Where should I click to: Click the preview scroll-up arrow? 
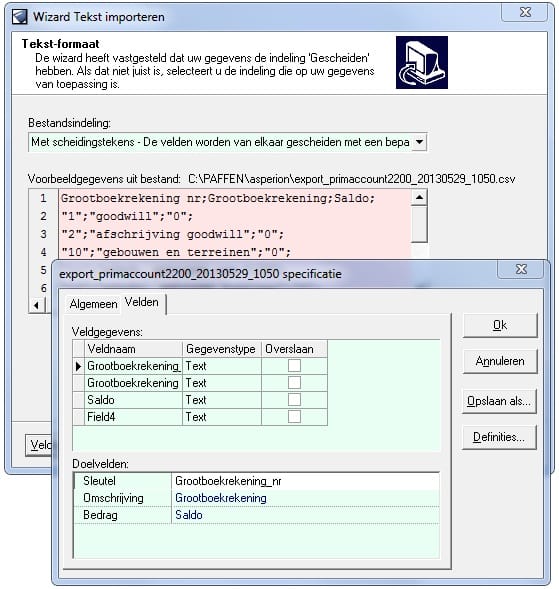pos(419,198)
